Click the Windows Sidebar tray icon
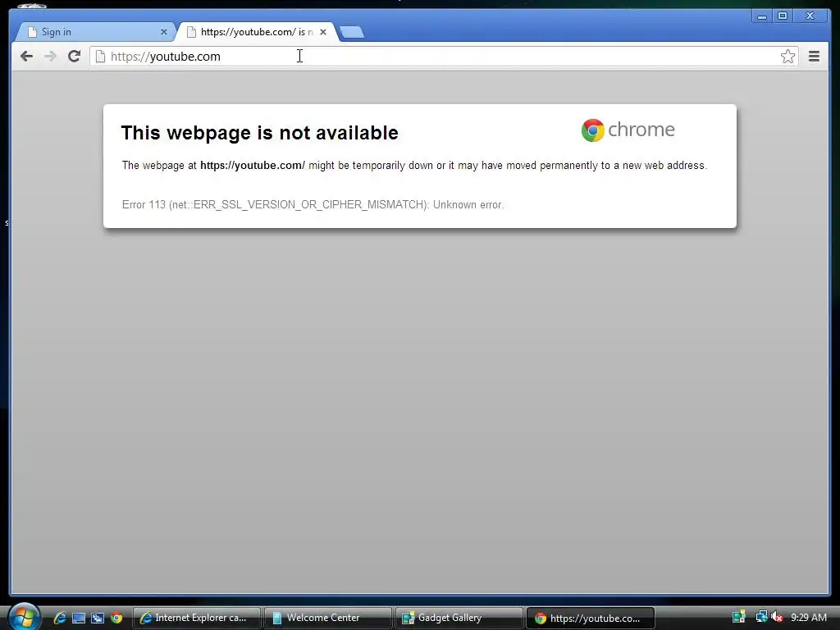 tap(739, 617)
